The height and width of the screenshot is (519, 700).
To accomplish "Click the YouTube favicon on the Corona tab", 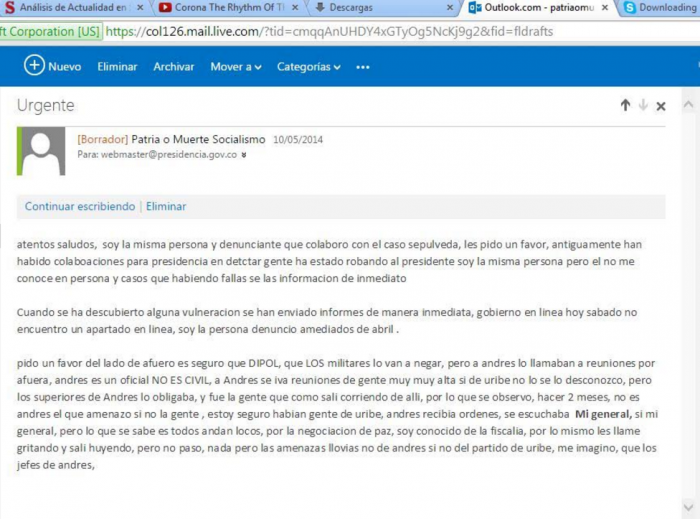I will click(165, 7).
